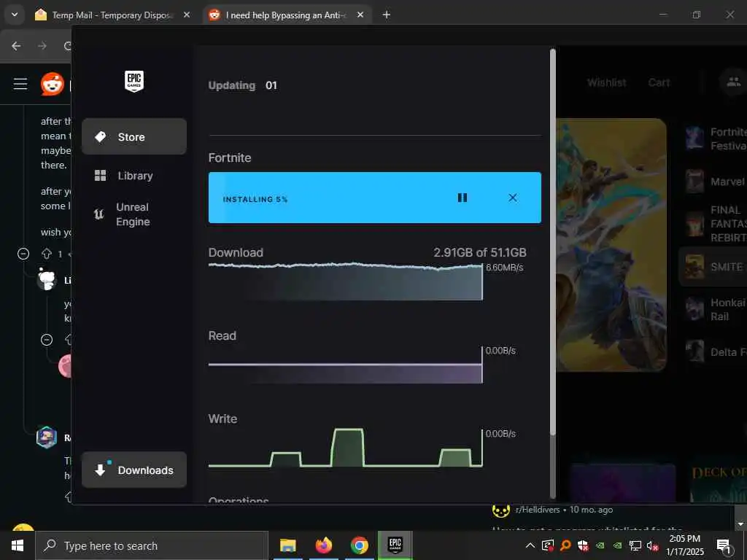Cancel the Fortnite install with X
Image resolution: width=747 pixels, height=560 pixels.
coord(513,198)
